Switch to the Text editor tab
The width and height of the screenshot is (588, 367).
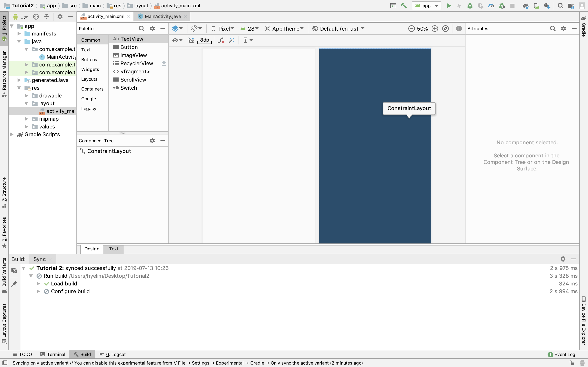[x=114, y=249]
